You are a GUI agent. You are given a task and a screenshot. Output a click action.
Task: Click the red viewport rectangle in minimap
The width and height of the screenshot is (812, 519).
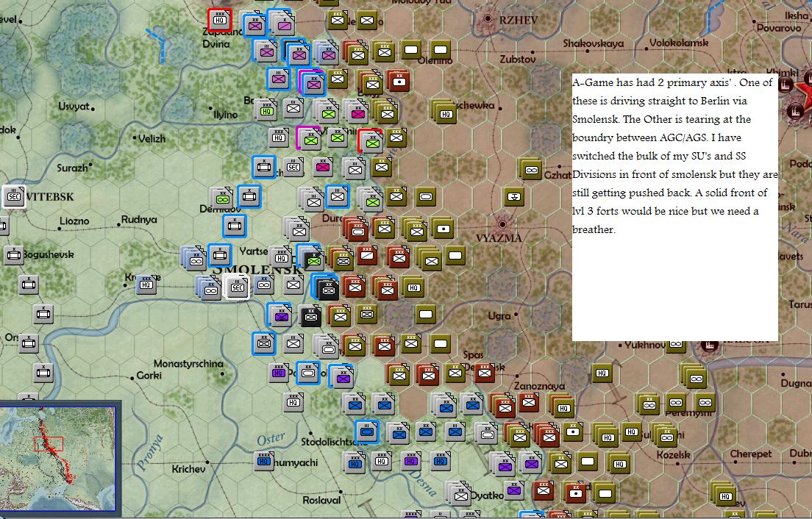click(x=49, y=443)
